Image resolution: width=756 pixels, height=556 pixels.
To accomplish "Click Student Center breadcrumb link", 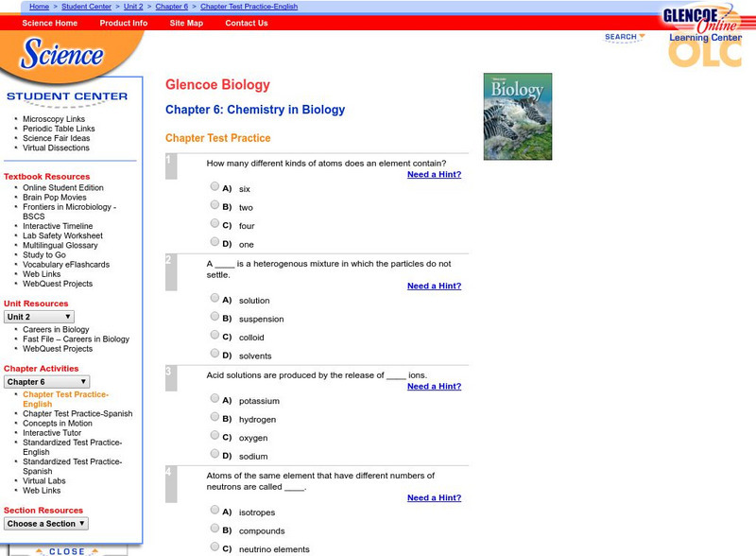I will click(86, 7).
